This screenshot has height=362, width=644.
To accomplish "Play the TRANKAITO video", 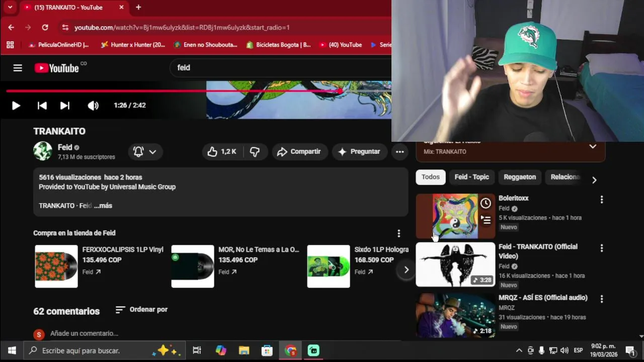I will click(16, 106).
